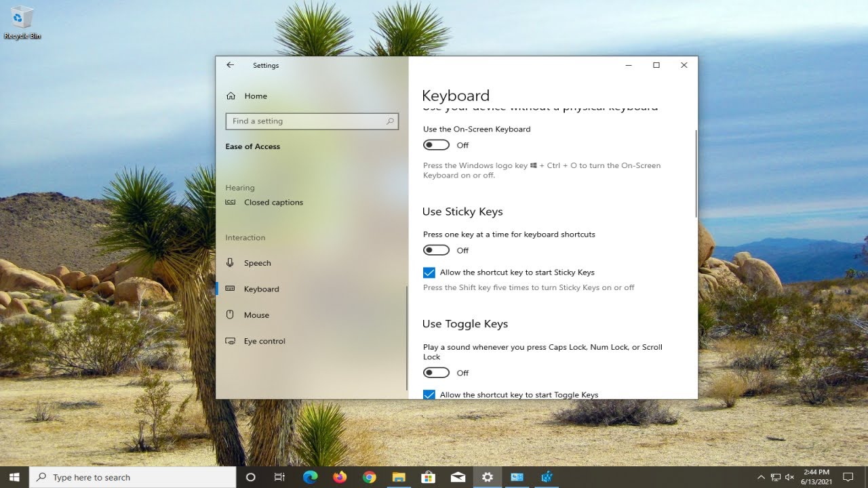
Task: Click Use the On-Screen Keyboard label
Action: coord(477,129)
